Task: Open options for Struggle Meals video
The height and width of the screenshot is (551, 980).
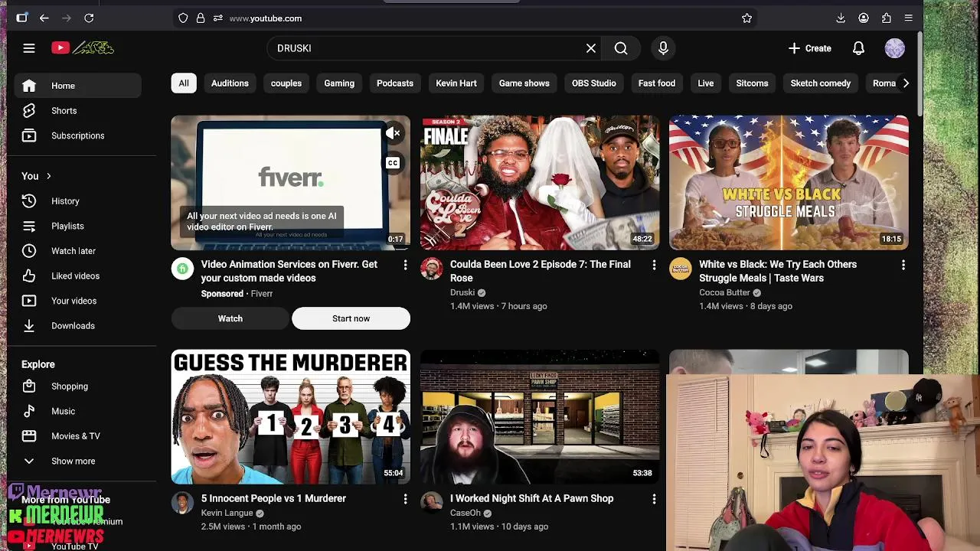Action: point(903,265)
